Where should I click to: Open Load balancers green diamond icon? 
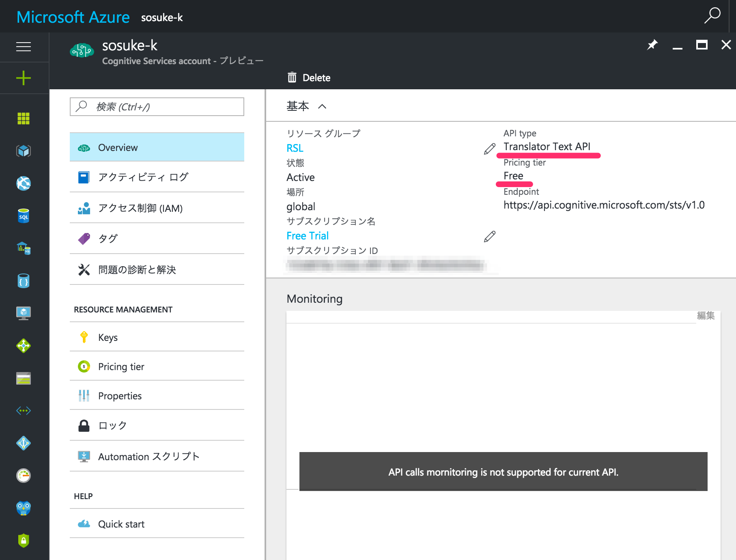pyautogui.click(x=24, y=346)
